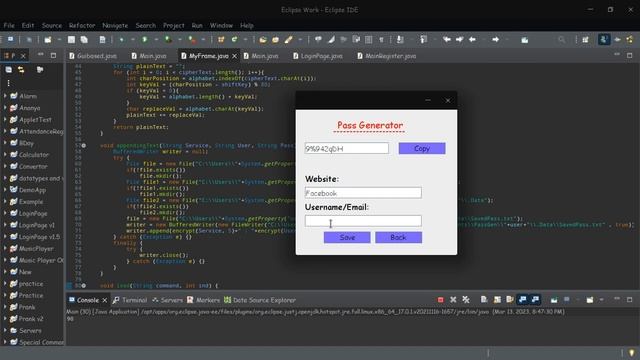Click Remove Launch icon in Console toolbar
The height and width of the screenshot is (360, 640).
click(x=453, y=300)
